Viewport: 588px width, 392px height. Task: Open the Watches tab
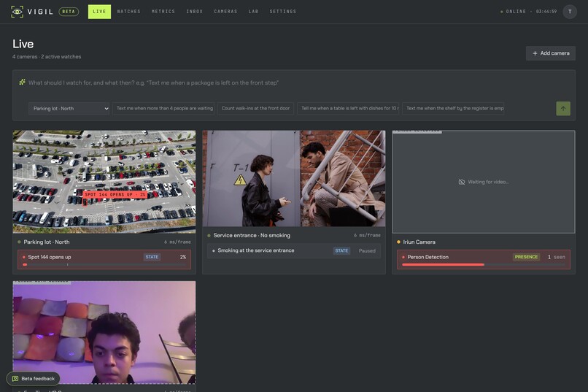coord(128,12)
